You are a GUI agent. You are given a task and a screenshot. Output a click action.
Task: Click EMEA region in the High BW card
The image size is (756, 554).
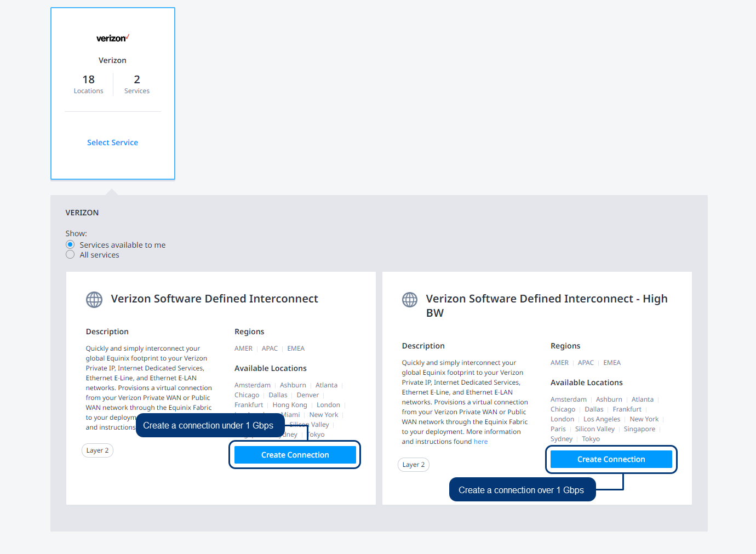612,363
